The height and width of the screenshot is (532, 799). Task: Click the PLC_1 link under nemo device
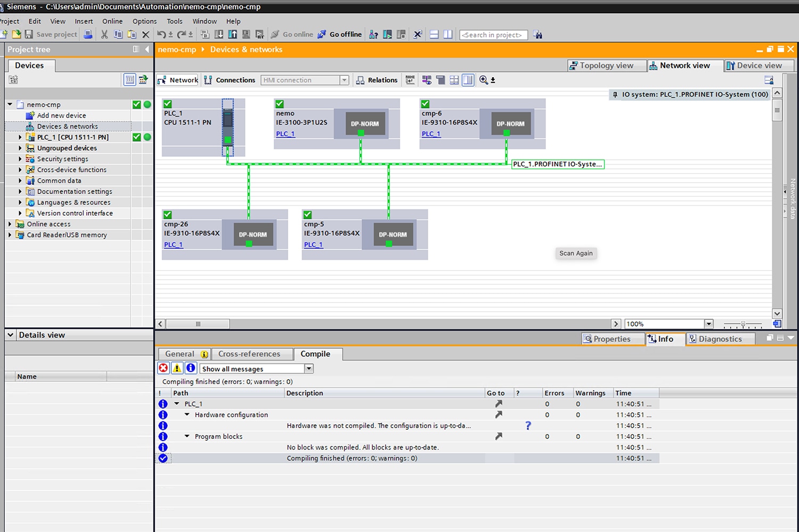click(285, 134)
